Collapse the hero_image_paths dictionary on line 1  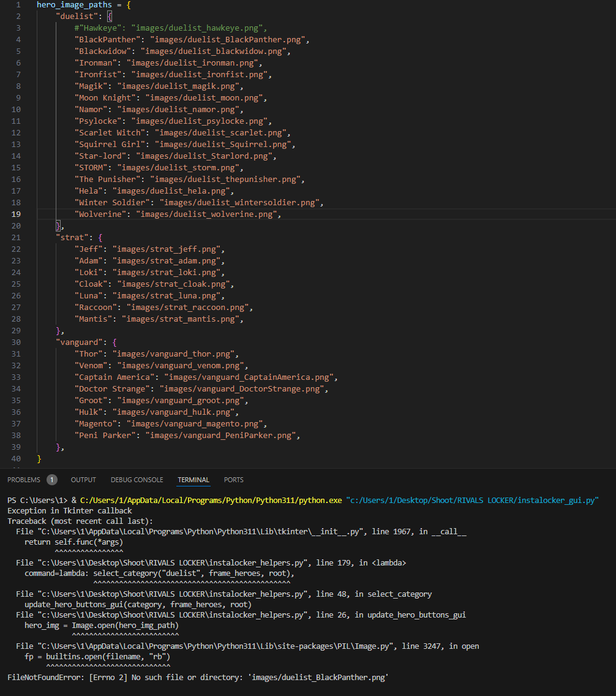[x=30, y=5]
